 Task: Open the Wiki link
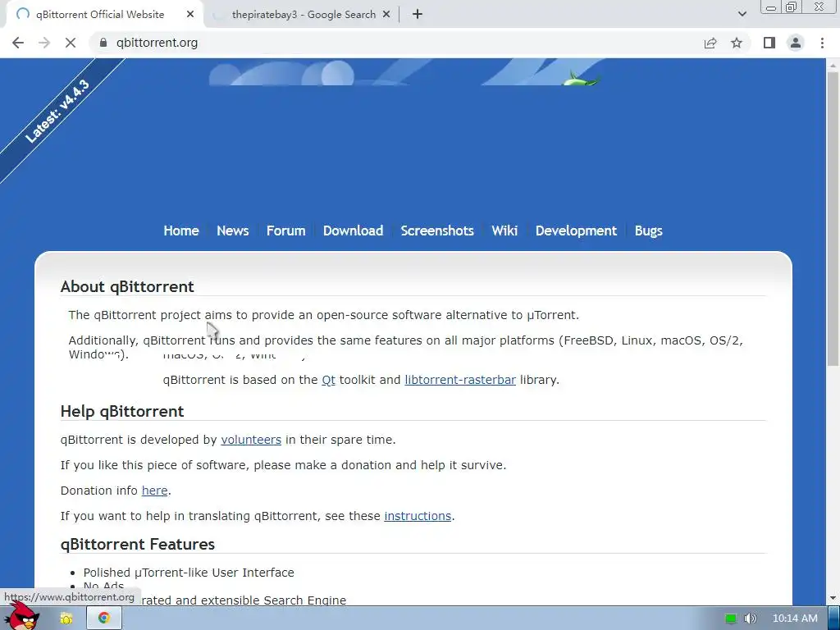[504, 231]
